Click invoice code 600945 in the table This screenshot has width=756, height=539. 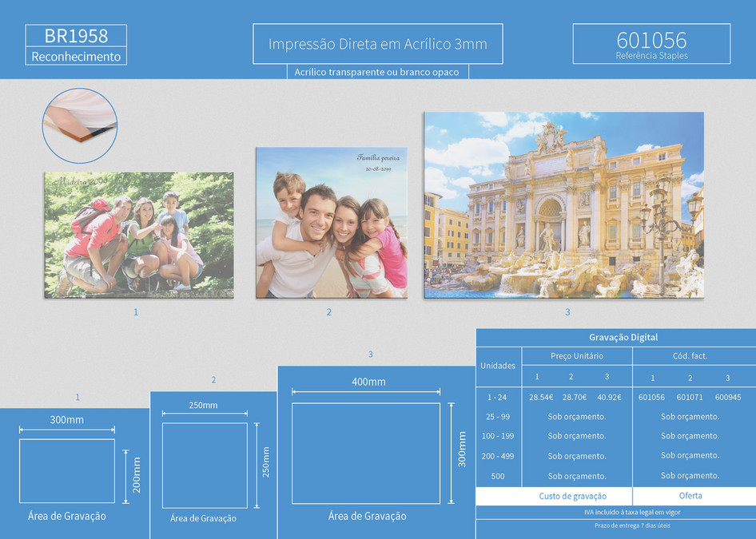click(727, 397)
